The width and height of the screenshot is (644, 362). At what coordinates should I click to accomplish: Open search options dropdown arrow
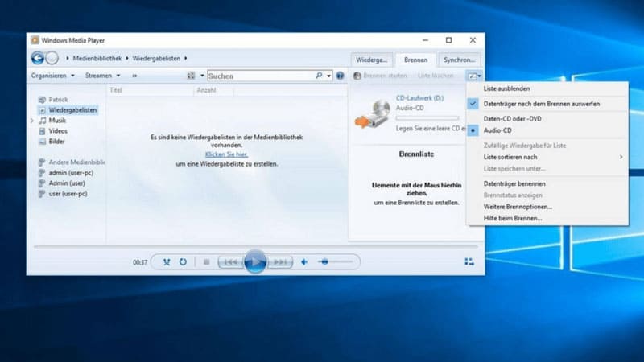pyautogui.click(x=329, y=76)
